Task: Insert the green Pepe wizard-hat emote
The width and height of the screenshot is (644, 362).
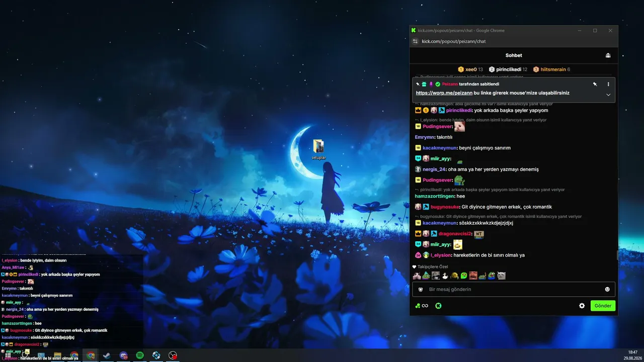Action: [426, 276]
